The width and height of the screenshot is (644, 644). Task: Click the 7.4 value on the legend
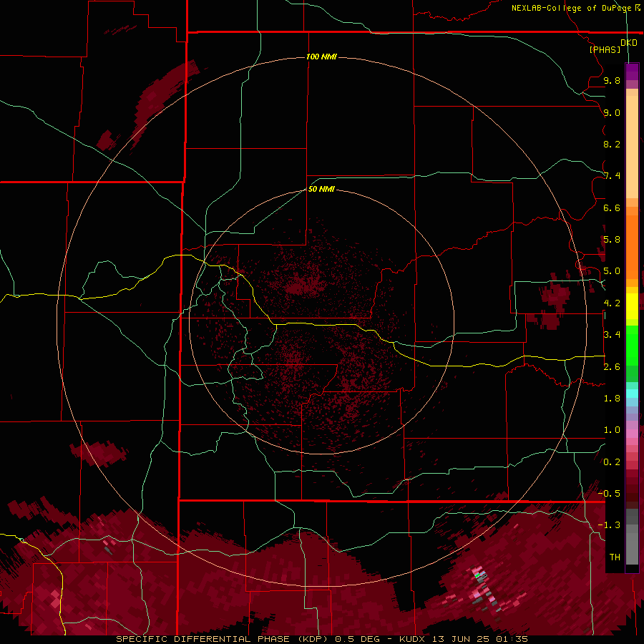[612, 176]
